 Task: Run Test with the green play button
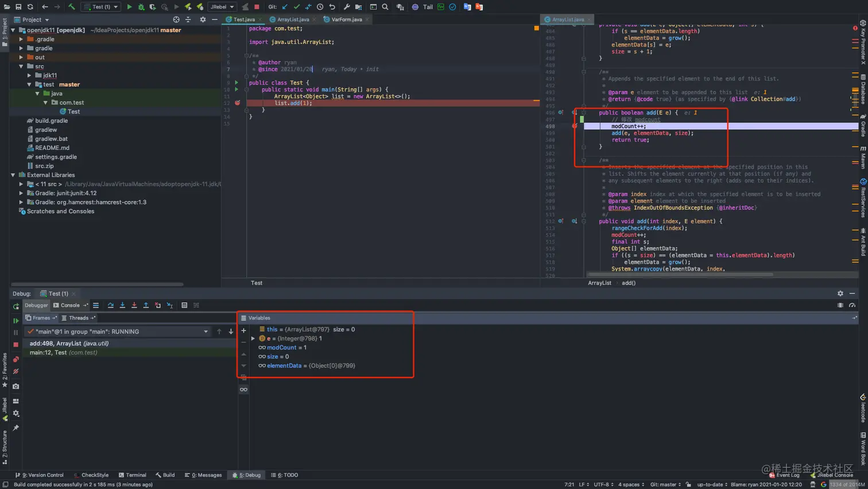coord(129,7)
